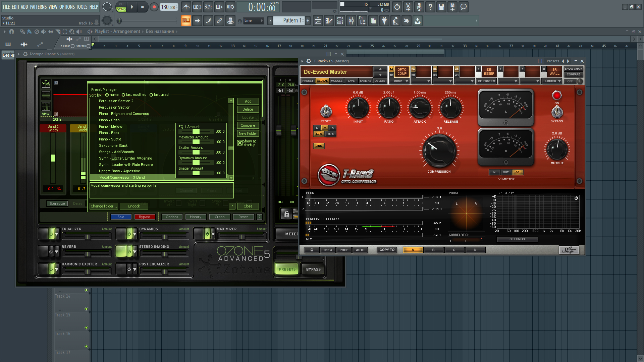Adjust the EQ 1 Amount slider

click(x=196, y=131)
